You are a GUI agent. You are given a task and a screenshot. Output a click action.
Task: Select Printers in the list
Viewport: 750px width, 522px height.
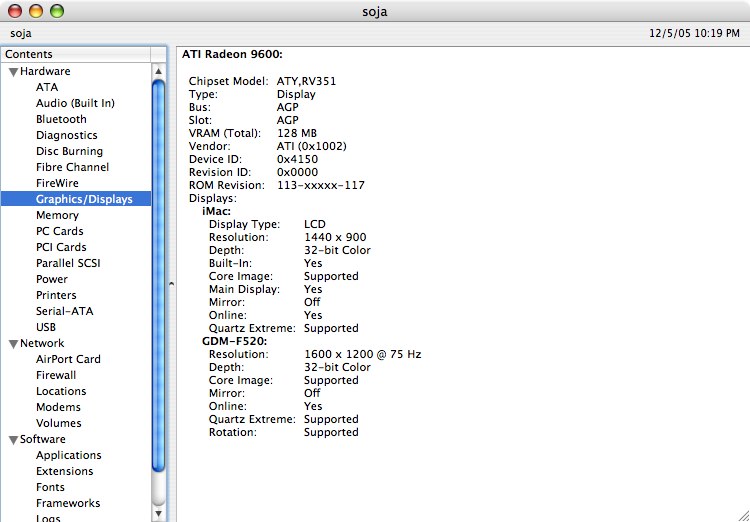(56, 295)
